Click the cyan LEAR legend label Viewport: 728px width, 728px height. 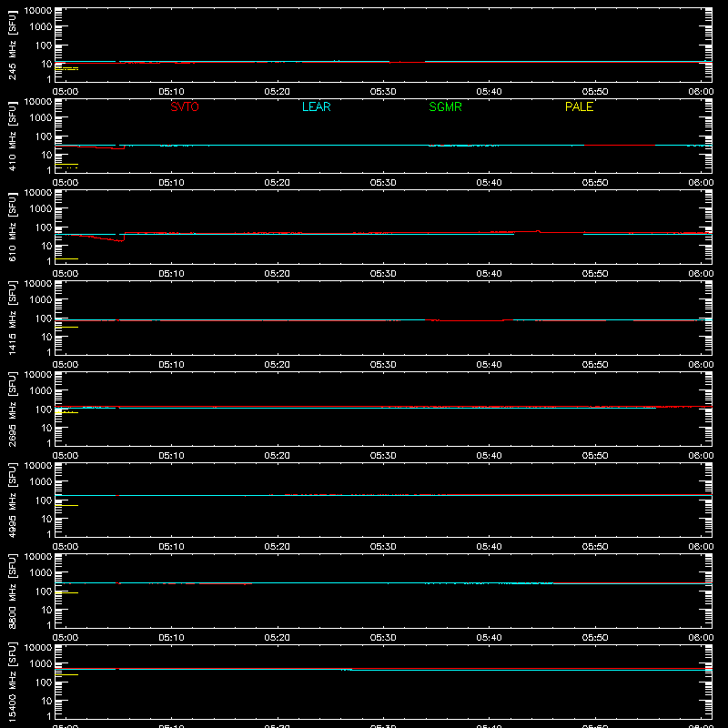[316, 106]
